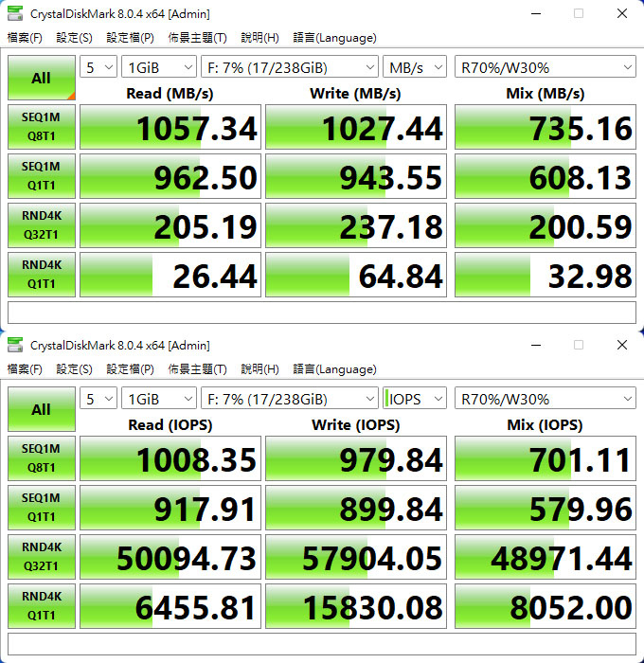
Task: Click 701.11 mix IOPS result
Action: point(546,458)
